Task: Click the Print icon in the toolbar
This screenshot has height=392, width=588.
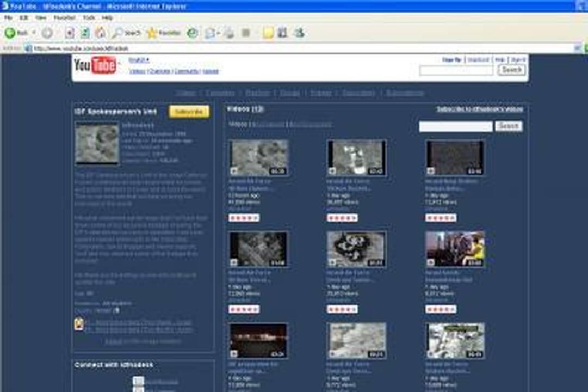Action: (x=229, y=33)
